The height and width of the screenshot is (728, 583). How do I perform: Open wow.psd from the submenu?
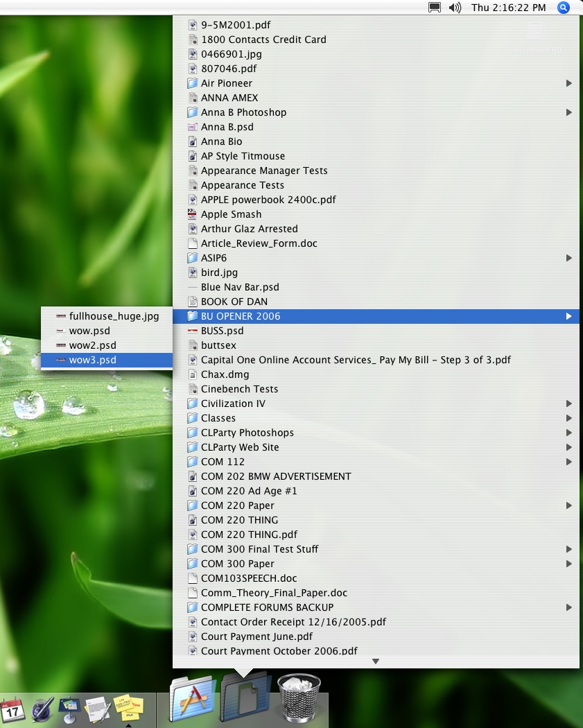[107, 331]
